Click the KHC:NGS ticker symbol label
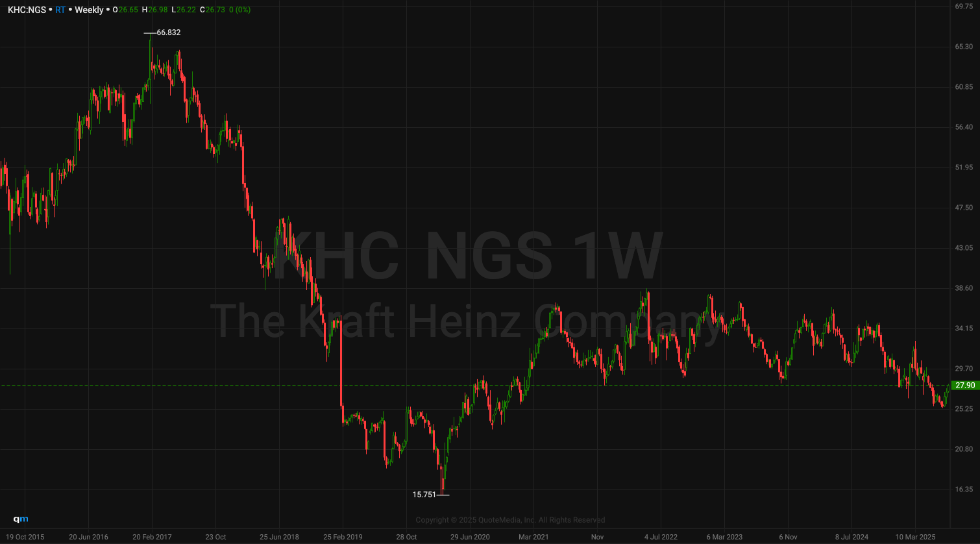This screenshot has width=980, height=544. point(27,10)
